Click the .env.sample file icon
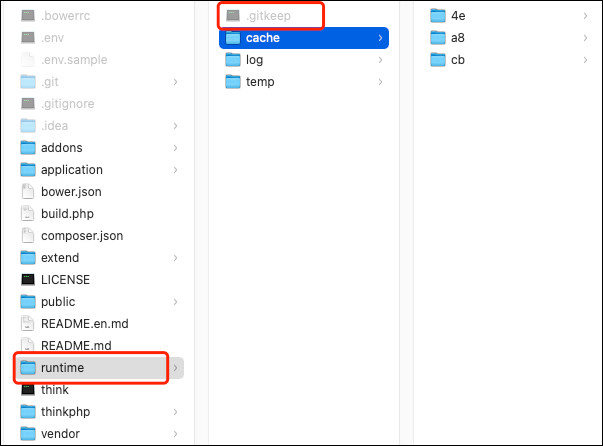This screenshot has width=603, height=446. (x=28, y=60)
